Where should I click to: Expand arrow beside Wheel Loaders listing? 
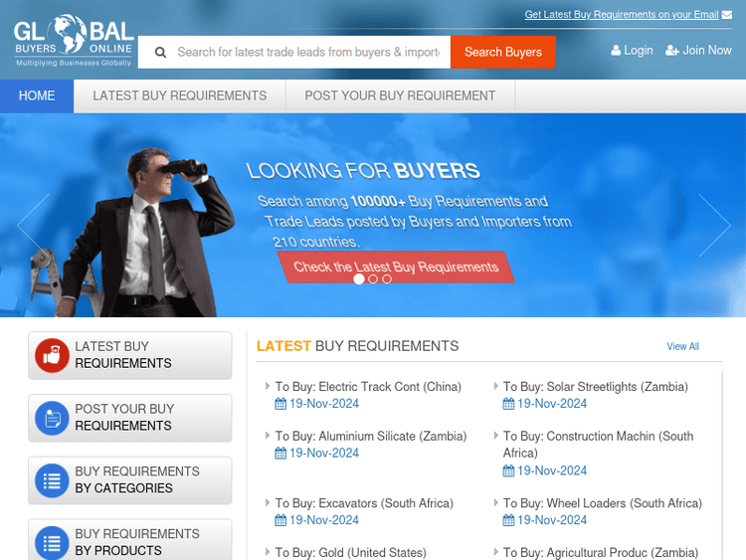pyautogui.click(x=495, y=502)
